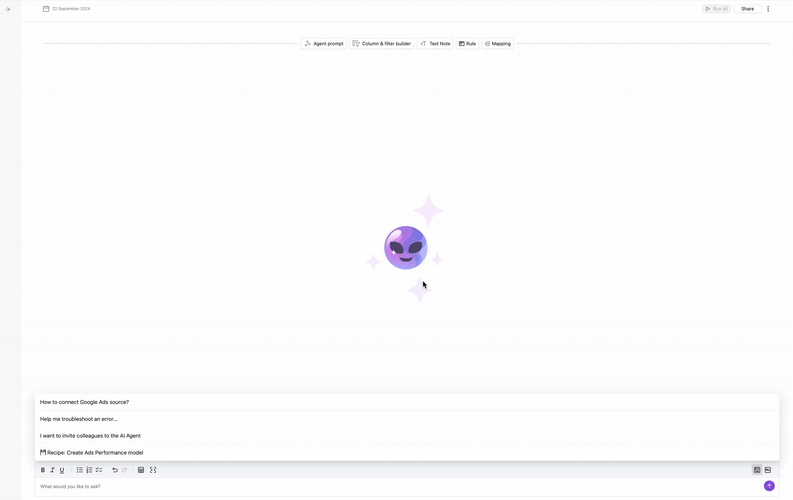Redo the last edit
This screenshot has height=500, width=793.
click(x=124, y=470)
